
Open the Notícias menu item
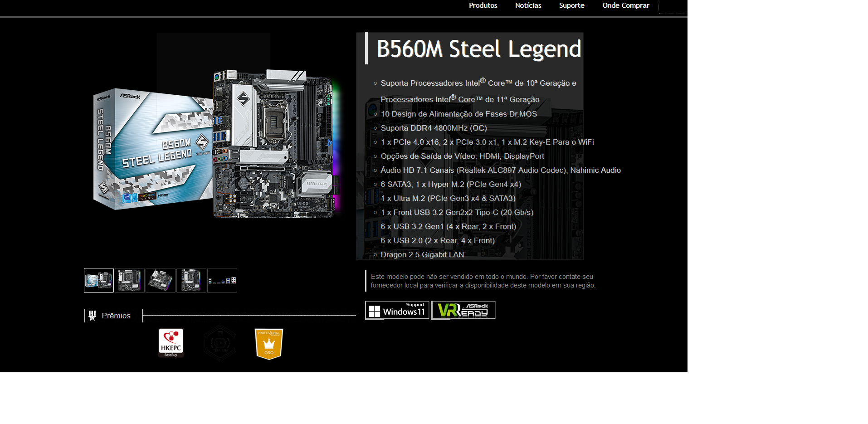(528, 5)
